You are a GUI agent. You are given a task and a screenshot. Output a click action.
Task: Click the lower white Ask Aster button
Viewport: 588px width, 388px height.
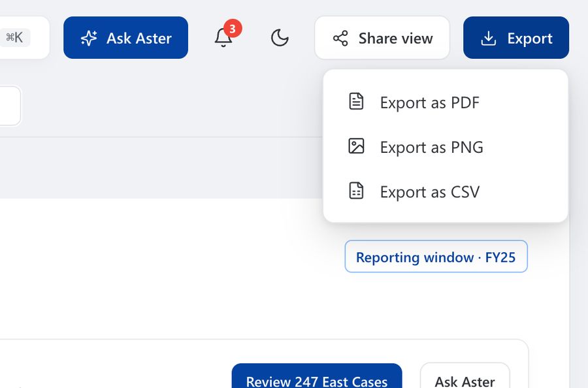tap(465, 376)
